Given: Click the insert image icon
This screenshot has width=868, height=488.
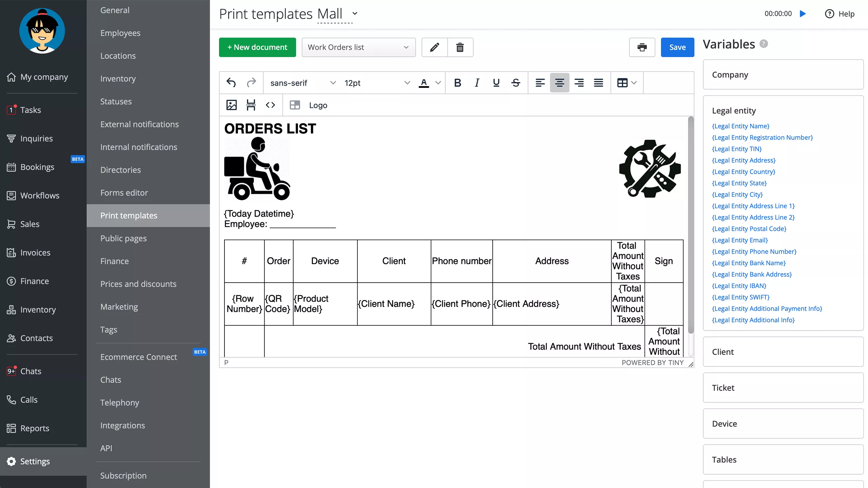Looking at the screenshot, I should pyautogui.click(x=231, y=105).
